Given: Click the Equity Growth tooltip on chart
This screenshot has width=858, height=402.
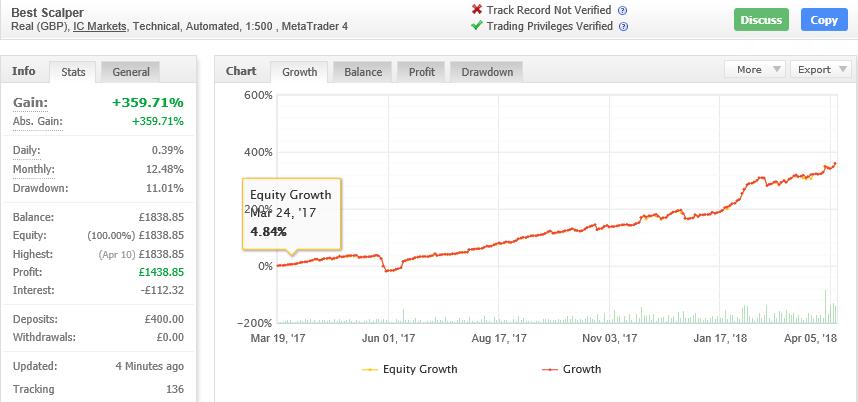Looking at the screenshot, I should 292,213.
